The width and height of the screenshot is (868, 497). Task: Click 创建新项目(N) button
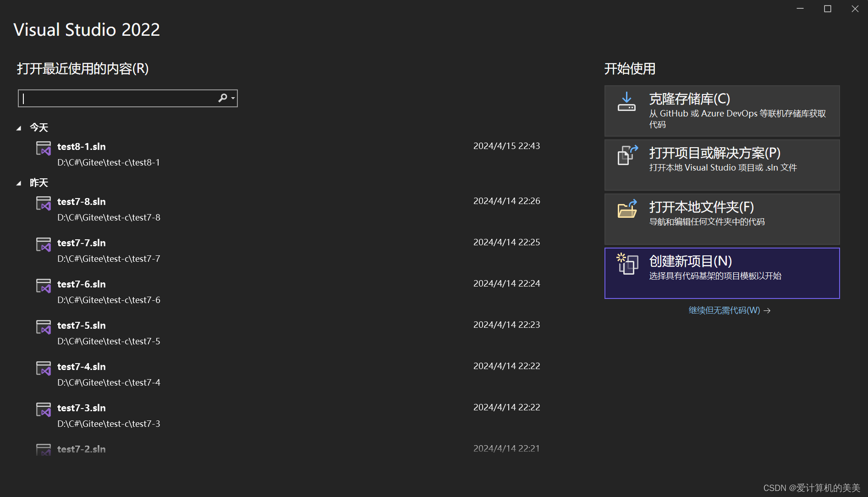(722, 273)
